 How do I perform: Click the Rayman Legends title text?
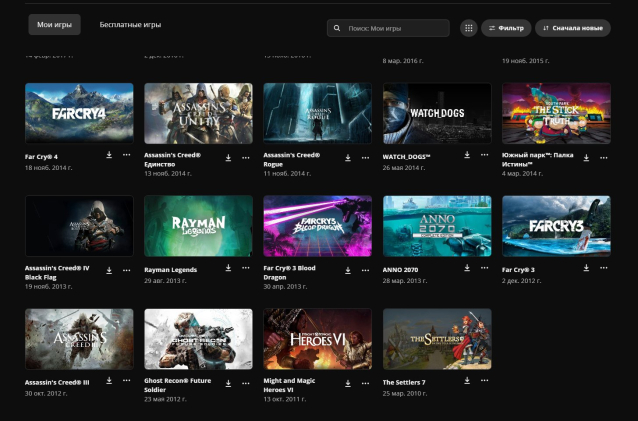[170, 270]
